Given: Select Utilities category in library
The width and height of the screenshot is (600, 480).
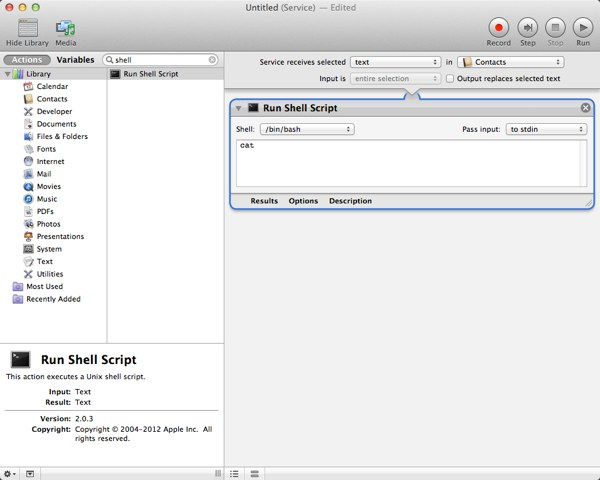Looking at the screenshot, I should pyautogui.click(x=43, y=274).
